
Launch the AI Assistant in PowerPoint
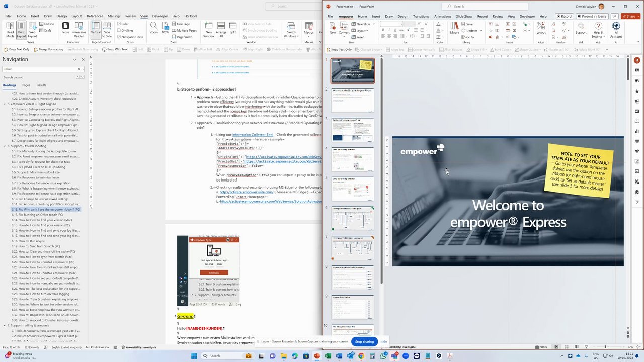(x=616, y=30)
